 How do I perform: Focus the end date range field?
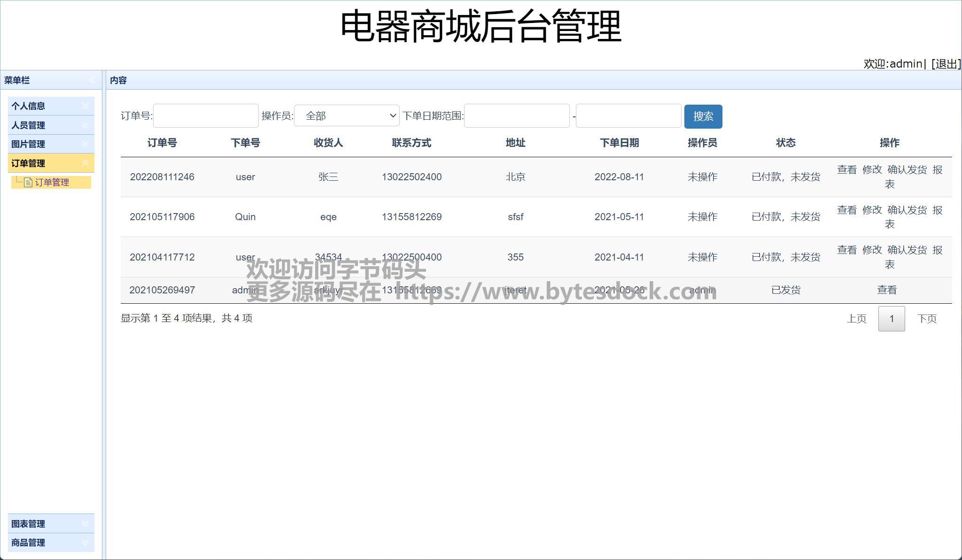pos(628,116)
